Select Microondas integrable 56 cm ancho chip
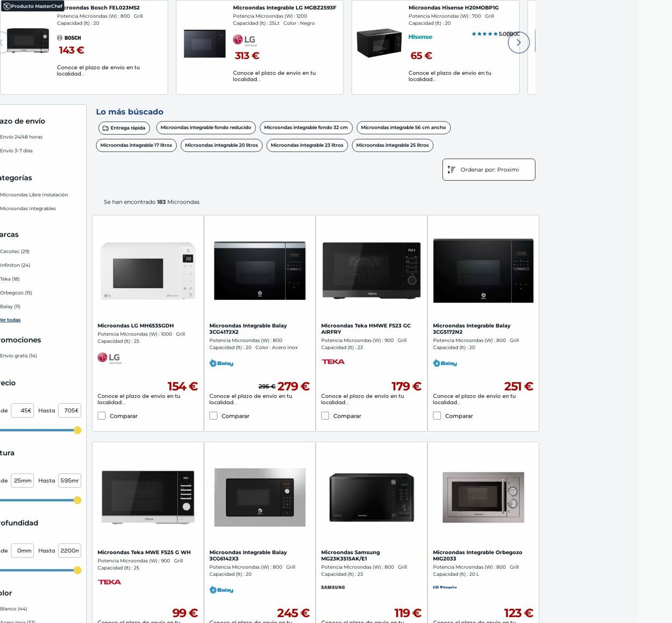This screenshot has width=672, height=623. tap(403, 127)
